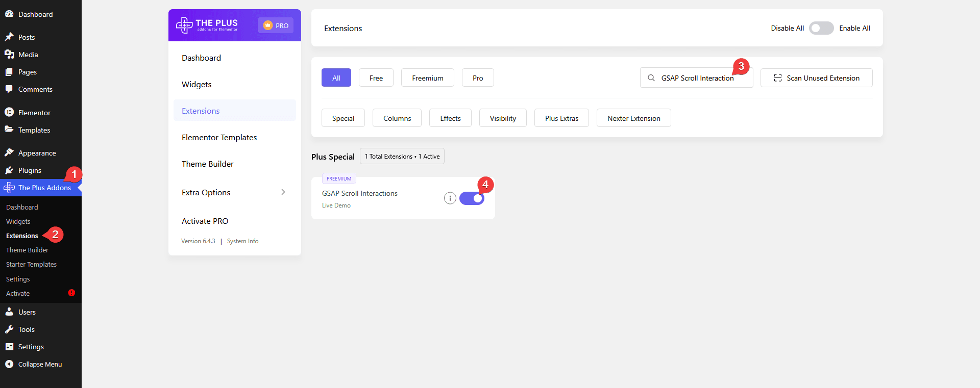Filter by Visibility category
This screenshot has width=980, height=388.
click(503, 118)
